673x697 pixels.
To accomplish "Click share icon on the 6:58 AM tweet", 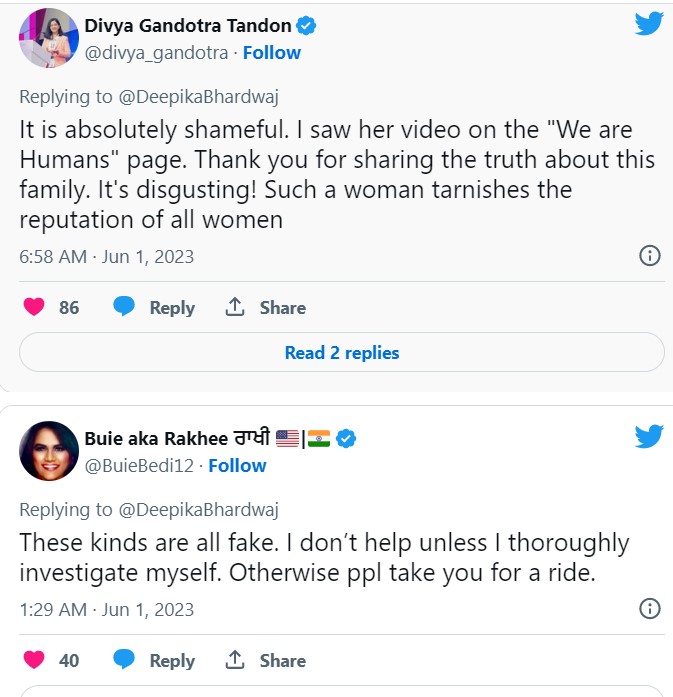I will coord(235,307).
